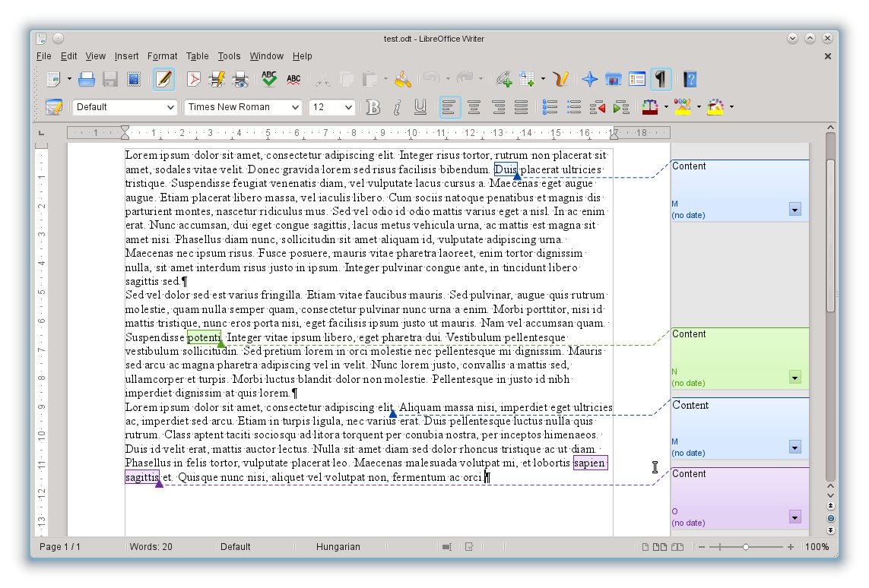Adjust the zoom slider handle

(745, 547)
